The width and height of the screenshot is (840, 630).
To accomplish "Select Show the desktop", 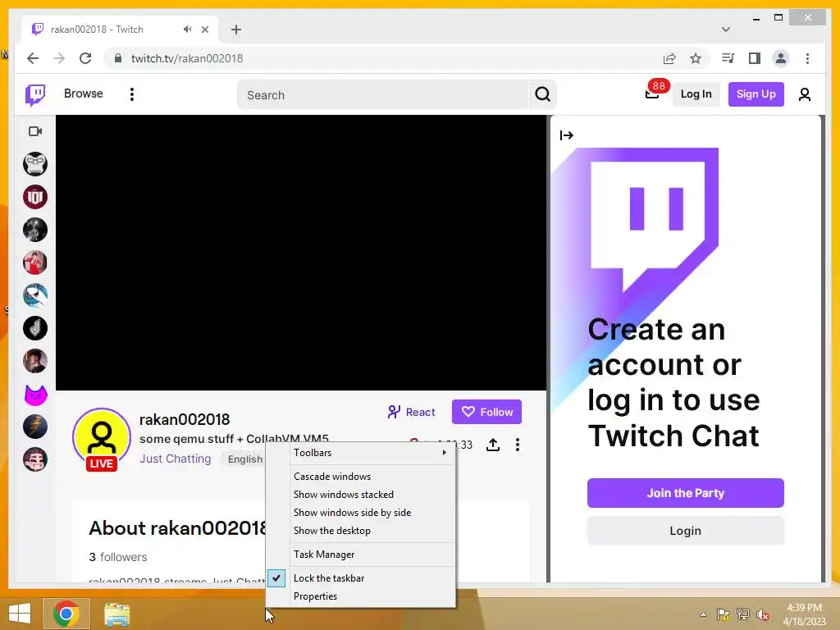I will pyautogui.click(x=370, y=531).
